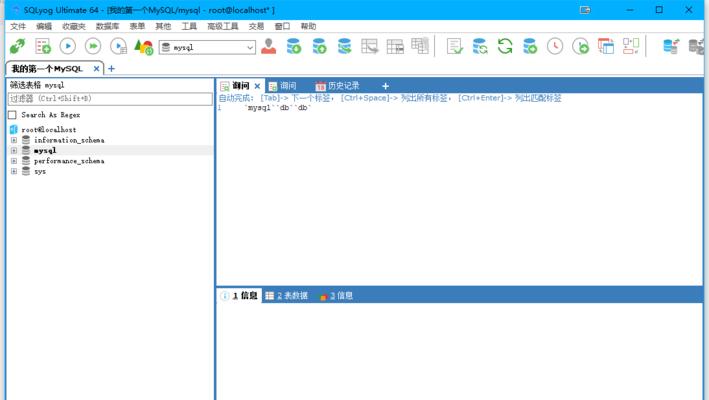Viewport: 709px width, 400px height.
Task: Select performance_schema in the tree
Action: coord(69,161)
